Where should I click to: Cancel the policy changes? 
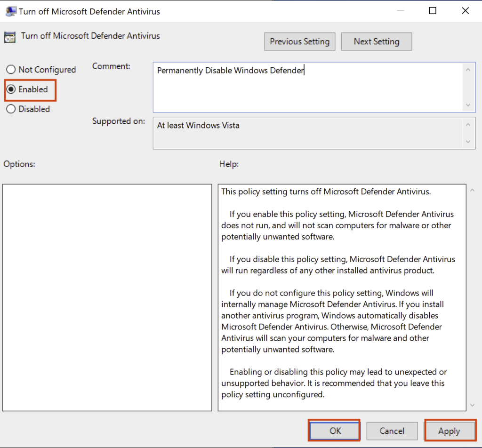[x=392, y=431]
